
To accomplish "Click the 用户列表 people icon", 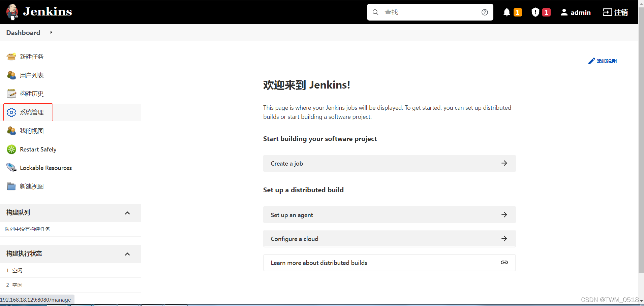I will [11, 75].
